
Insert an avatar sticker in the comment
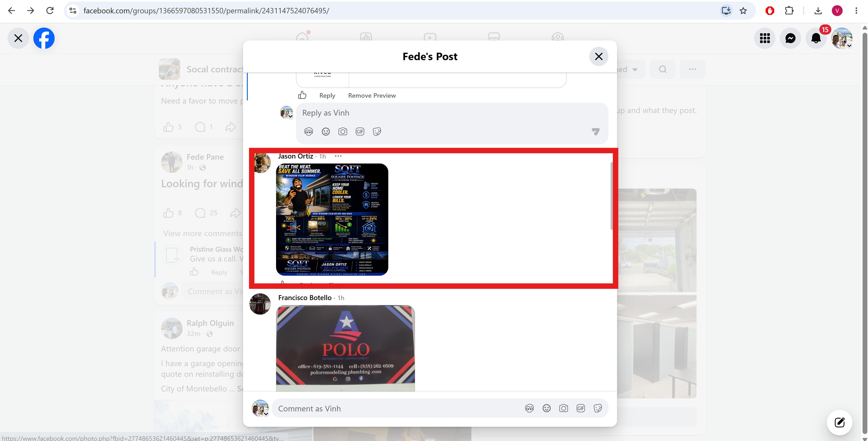click(x=529, y=408)
